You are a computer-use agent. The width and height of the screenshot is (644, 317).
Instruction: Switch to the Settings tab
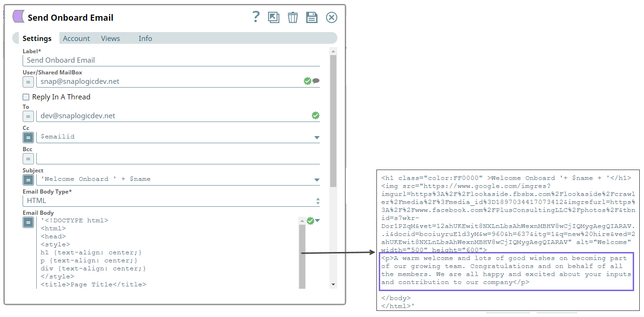(37, 39)
